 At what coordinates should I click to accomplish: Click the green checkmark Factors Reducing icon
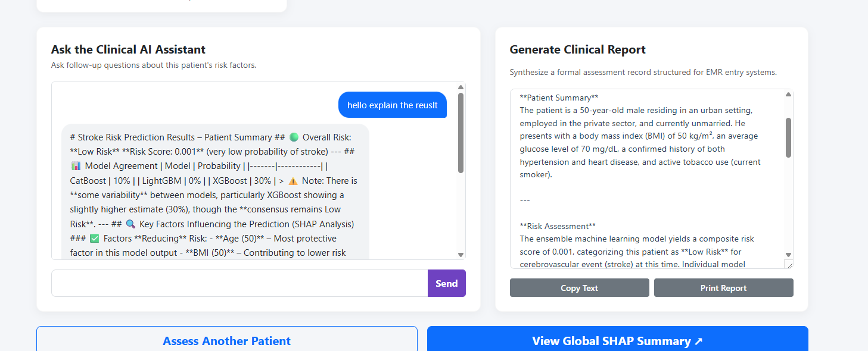click(94, 239)
